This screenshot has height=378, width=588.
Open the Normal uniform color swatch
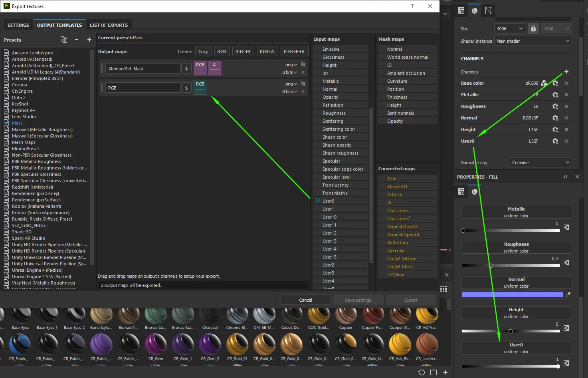[512, 294]
